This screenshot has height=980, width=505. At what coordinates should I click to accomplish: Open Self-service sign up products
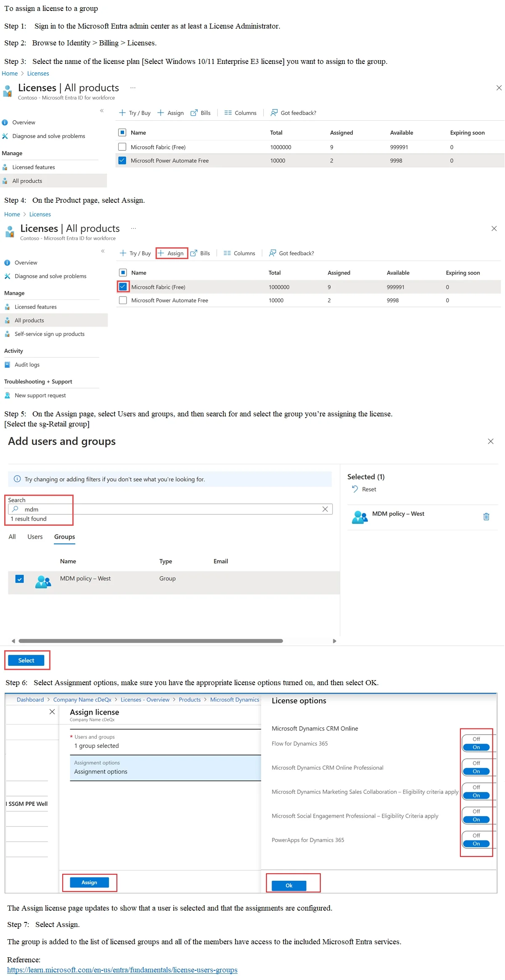coord(50,334)
